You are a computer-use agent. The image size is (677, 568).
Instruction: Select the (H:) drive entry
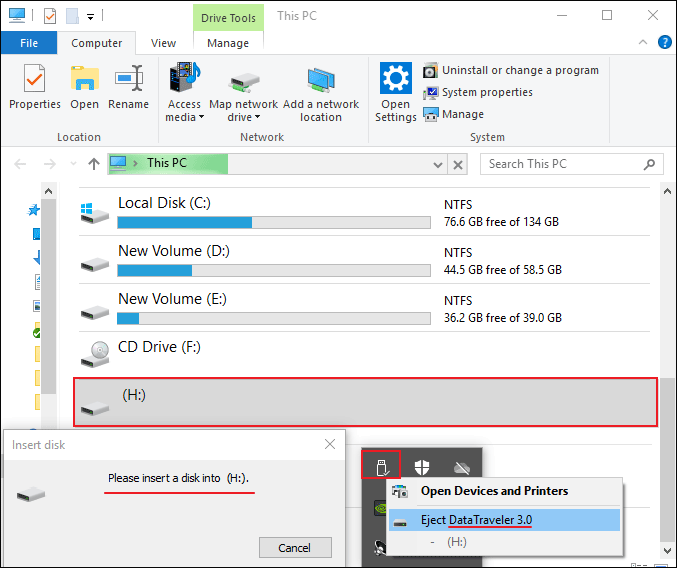[365, 402]
